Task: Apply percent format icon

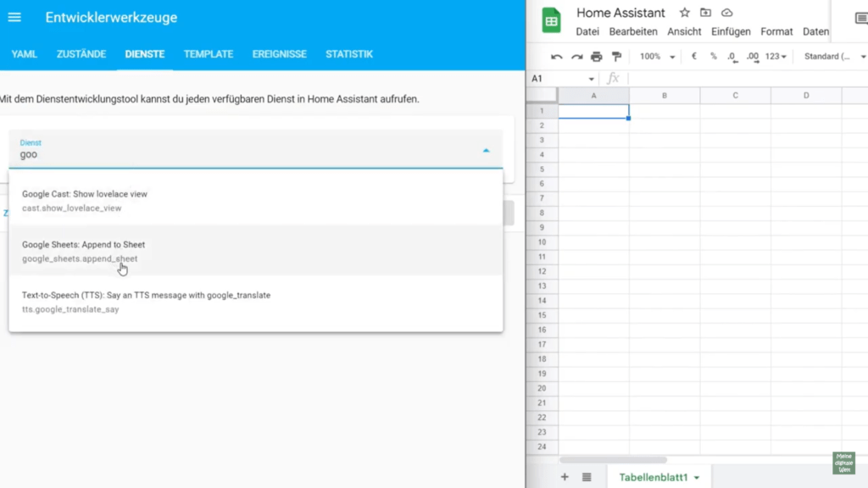Action: tap(713, 56)
